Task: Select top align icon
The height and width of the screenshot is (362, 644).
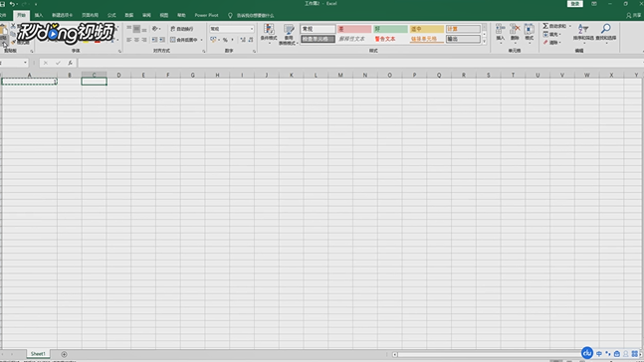Action: (x=129, y=29)
